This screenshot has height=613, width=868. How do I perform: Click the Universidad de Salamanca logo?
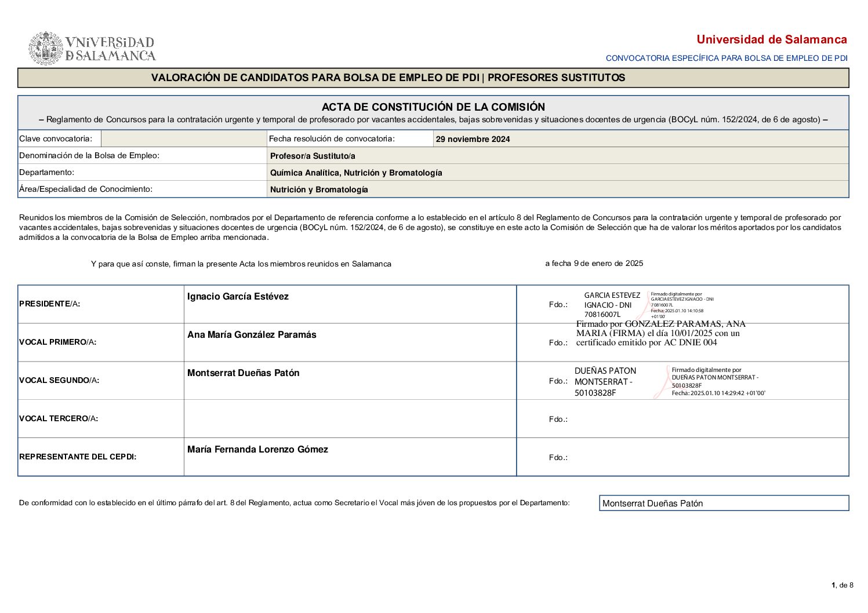tap(93, 49)
